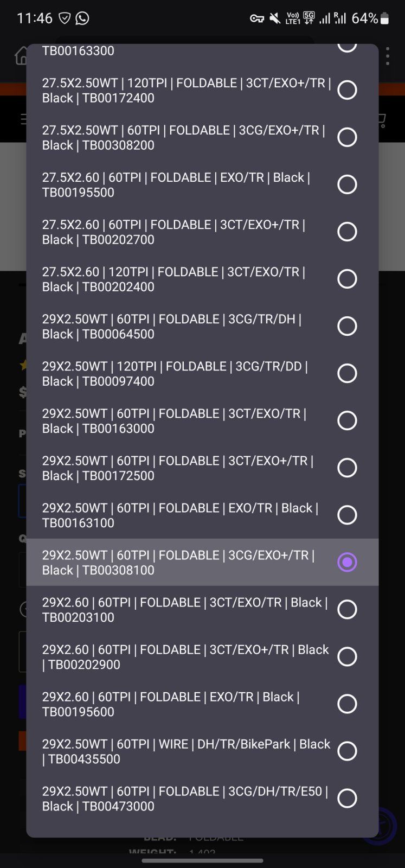Select radio button for TB00308200 variant
This screenshot has width=405, height=868.
pyautogui.click(x=347, y=137)
